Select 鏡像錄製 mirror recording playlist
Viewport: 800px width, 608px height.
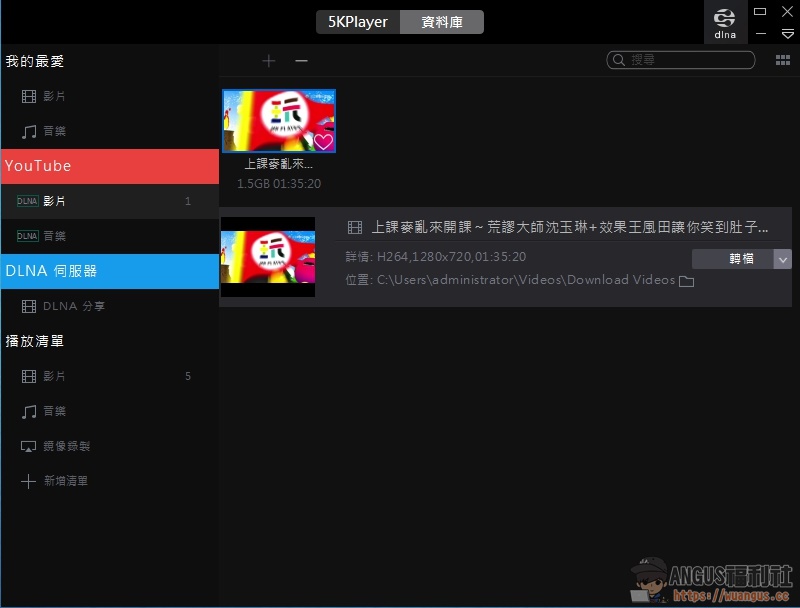click(x=66, y=446)
